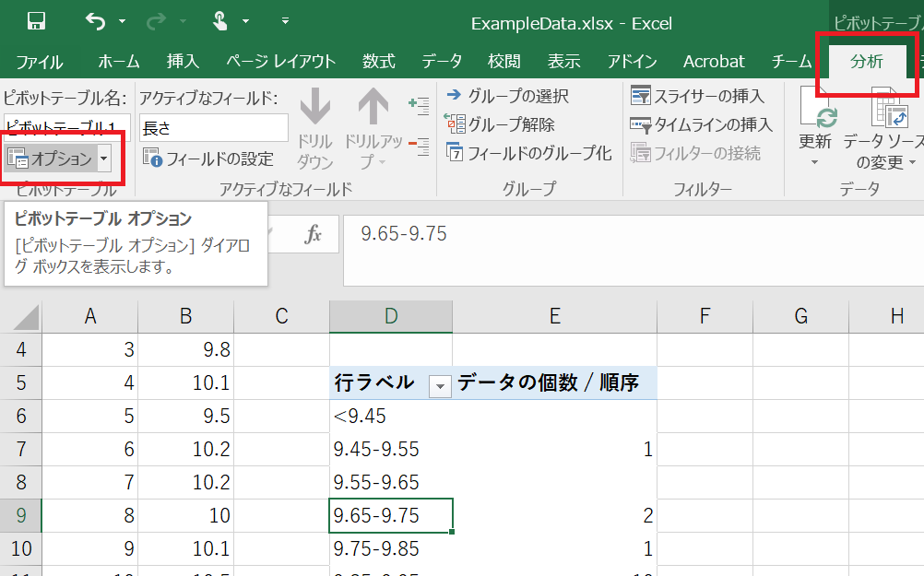
Task: Click the active field input showing 長さ
Action: point(213,128)
